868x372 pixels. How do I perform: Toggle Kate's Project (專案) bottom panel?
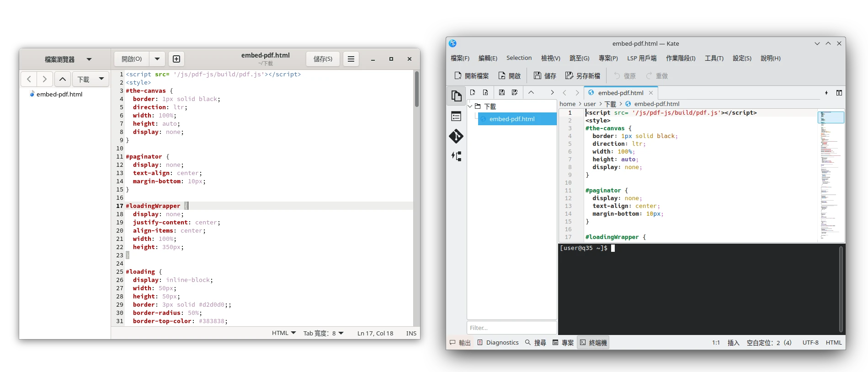563,343
